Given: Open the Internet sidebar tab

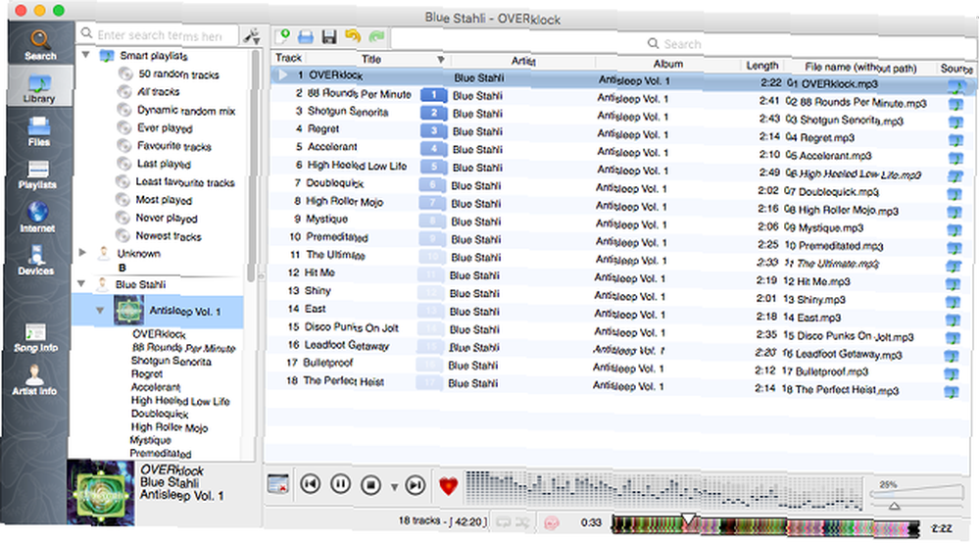Looking at the screenshot, I should click(37, 218).
